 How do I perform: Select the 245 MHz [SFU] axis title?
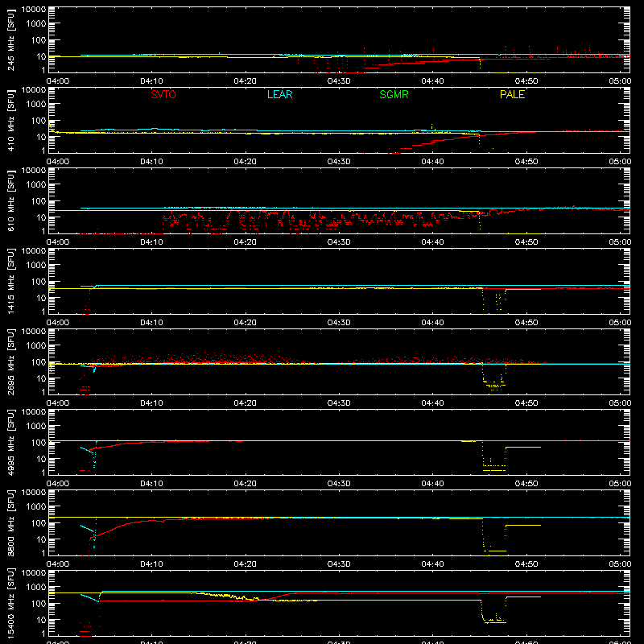click(11, 39)
